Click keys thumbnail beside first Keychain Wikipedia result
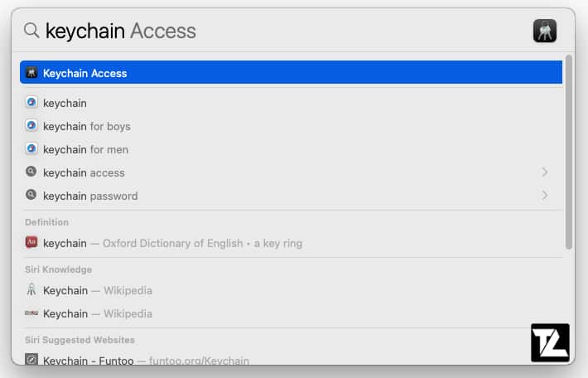Viewport: 588px width, 378px height. point(31,289)
